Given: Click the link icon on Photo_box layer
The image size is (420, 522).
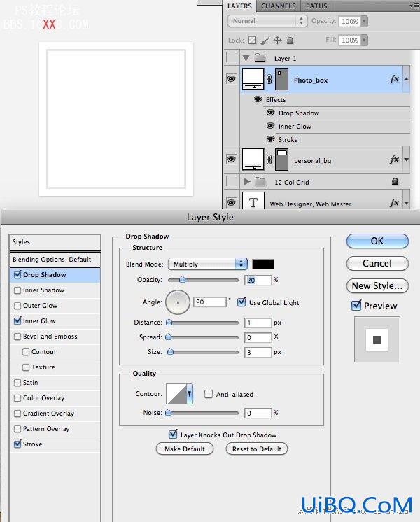Looking at the screenshot, I should [x=269, y=79].
